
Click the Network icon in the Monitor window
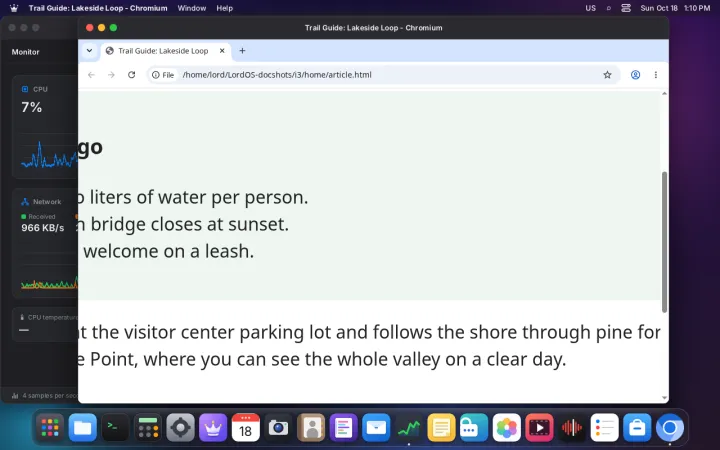[25, 202]
